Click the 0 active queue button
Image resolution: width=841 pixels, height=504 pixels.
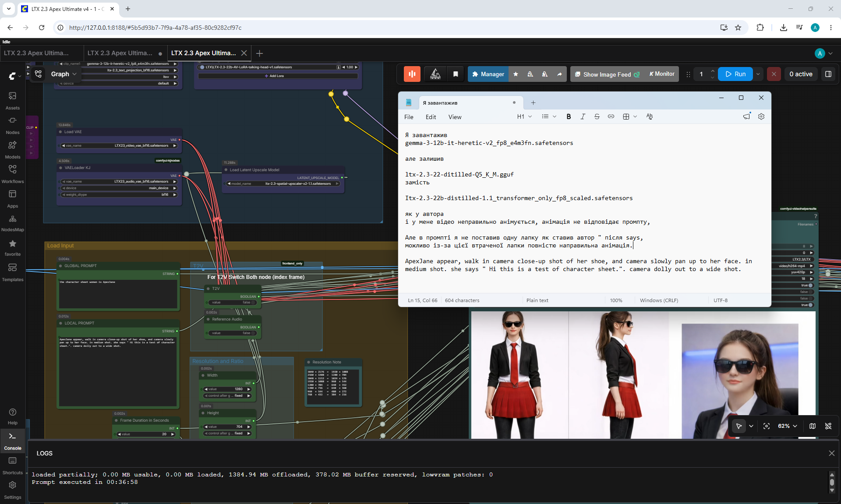click(x=801, y=74)
